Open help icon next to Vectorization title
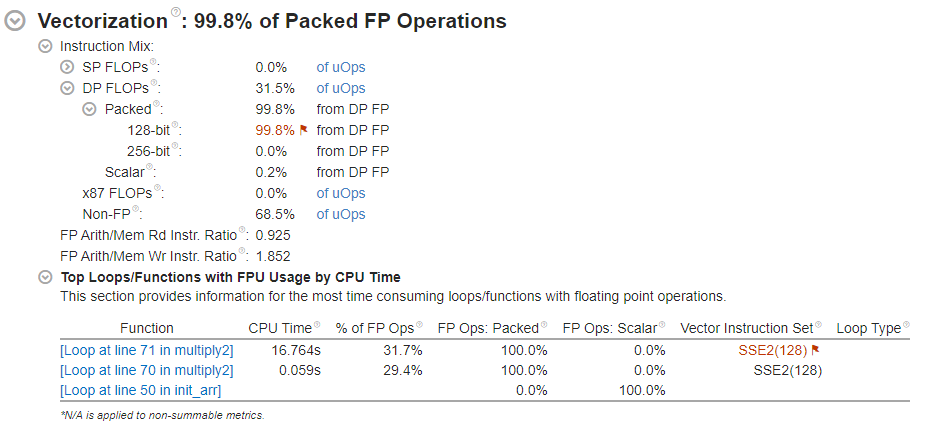This screenshot has height=432, width=925. point(176,13)
